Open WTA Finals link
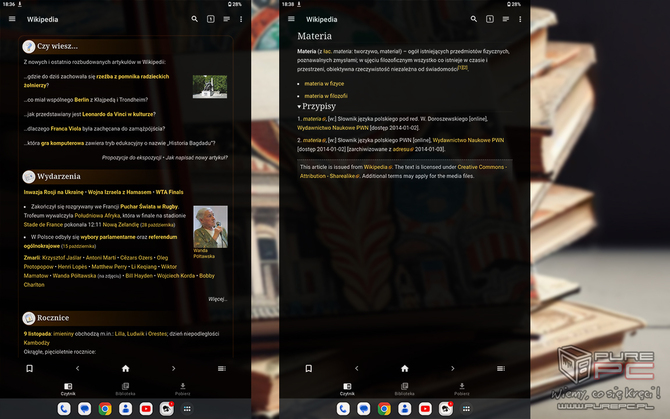Image resolution: width=670 pixels, height=419 pixels. point(169,192)
